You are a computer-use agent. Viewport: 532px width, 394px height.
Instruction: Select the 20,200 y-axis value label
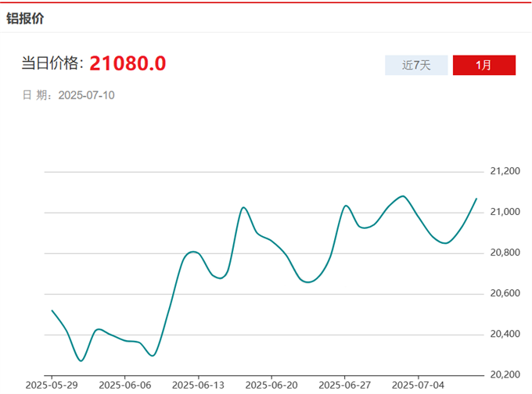[505, 374]
